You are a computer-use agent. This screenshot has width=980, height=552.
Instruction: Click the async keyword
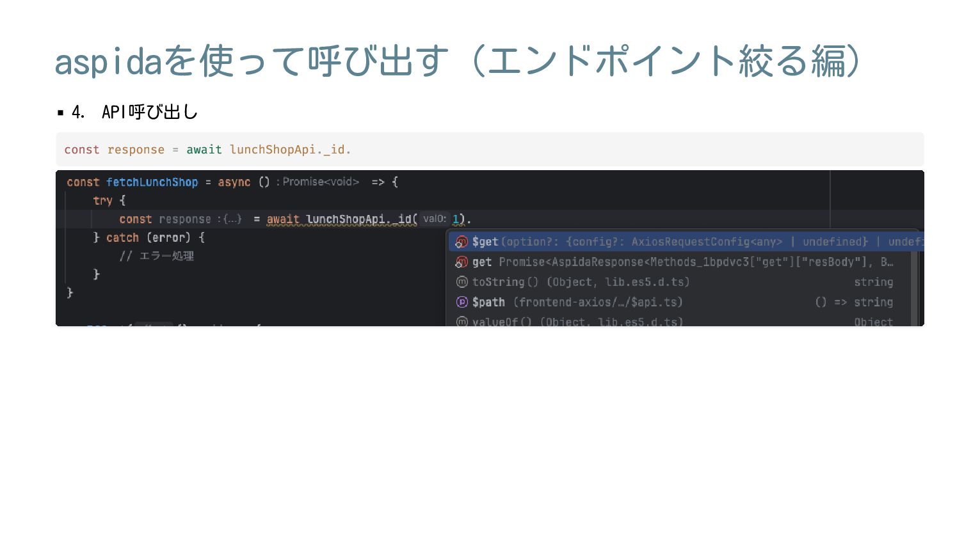coord(234,182)
